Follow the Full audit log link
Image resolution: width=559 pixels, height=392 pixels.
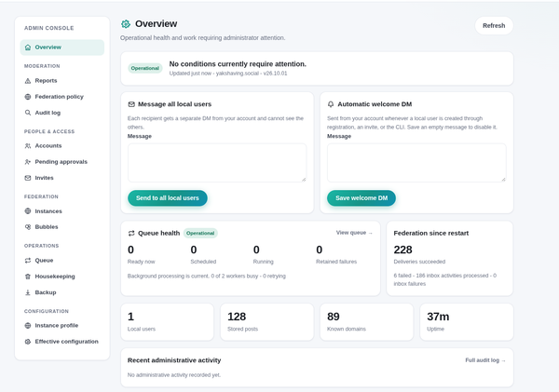coord(485,360)
